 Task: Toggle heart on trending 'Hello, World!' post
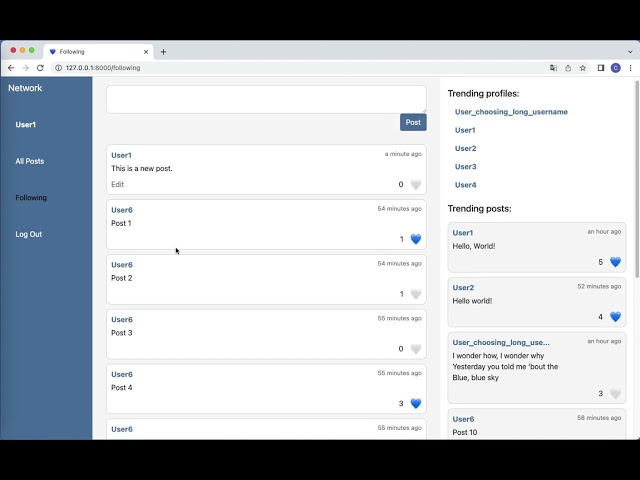615,262
